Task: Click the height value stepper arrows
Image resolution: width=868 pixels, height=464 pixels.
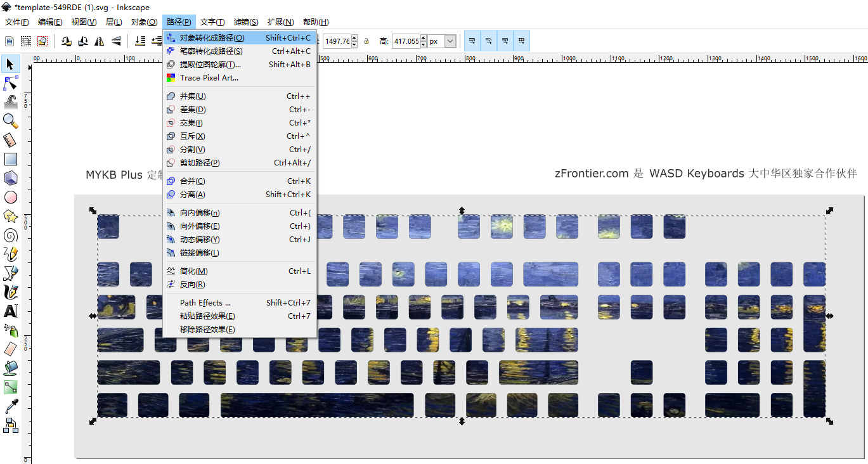Action: 423,41
